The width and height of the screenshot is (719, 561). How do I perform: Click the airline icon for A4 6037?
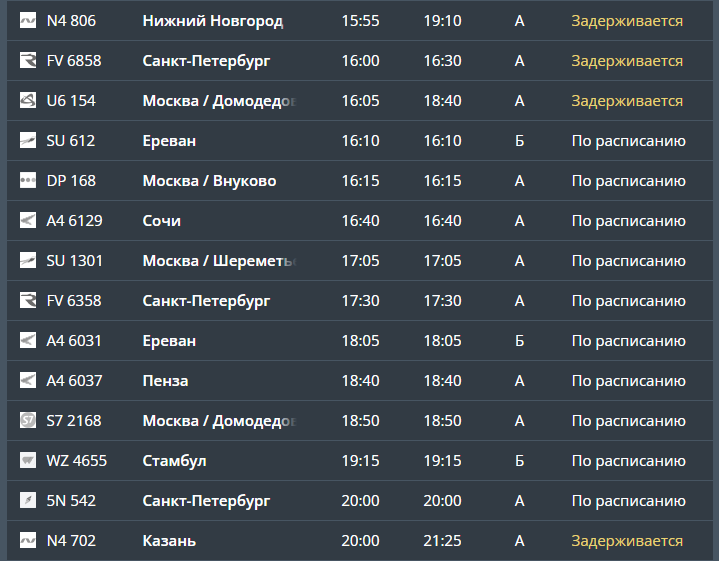click(x=28, y=381)
